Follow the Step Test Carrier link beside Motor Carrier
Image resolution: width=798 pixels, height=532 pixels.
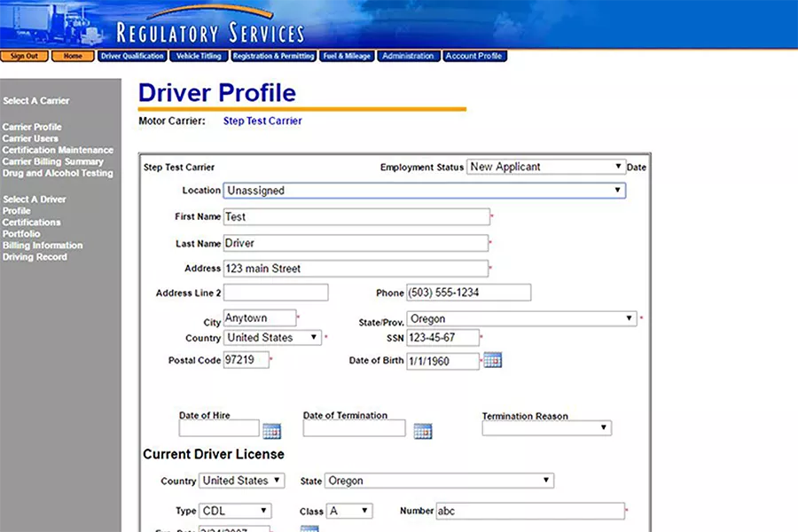click(x=262, y=121)
